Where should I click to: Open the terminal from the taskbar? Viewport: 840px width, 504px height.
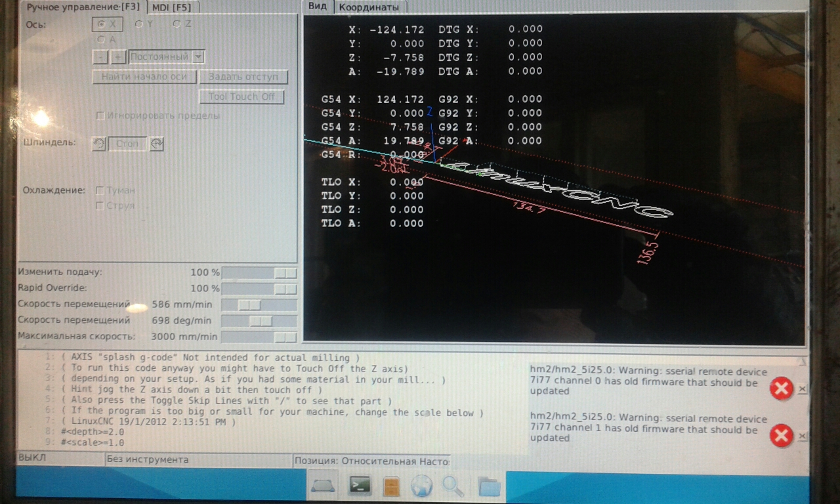click(360, 486)
